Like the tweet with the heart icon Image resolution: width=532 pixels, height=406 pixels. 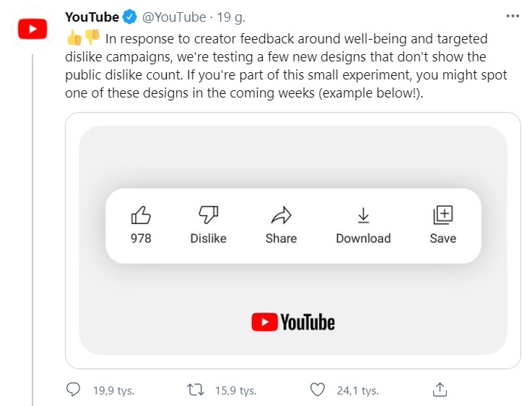pos(317,389)
